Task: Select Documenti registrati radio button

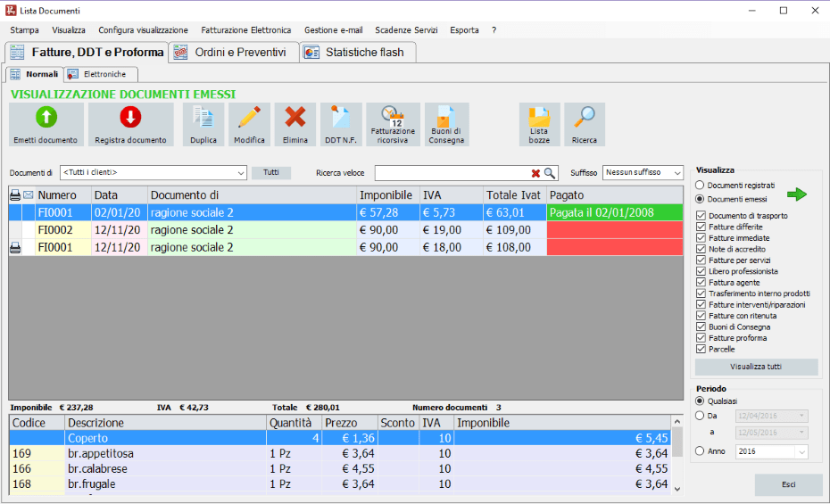Action: tap(700, 186)
